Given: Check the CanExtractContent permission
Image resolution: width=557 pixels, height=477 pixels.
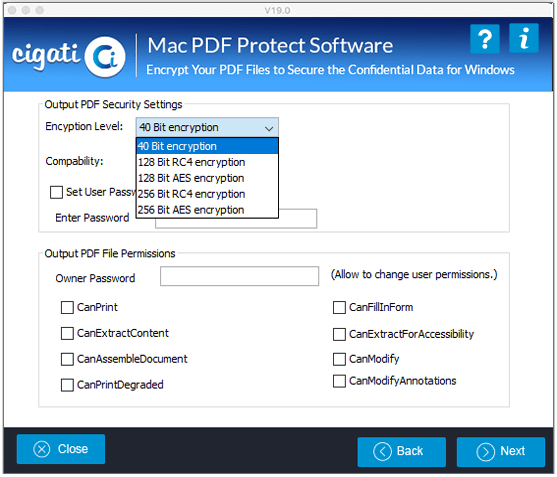Looking at the screenshot, I should (x=67, y=334).
